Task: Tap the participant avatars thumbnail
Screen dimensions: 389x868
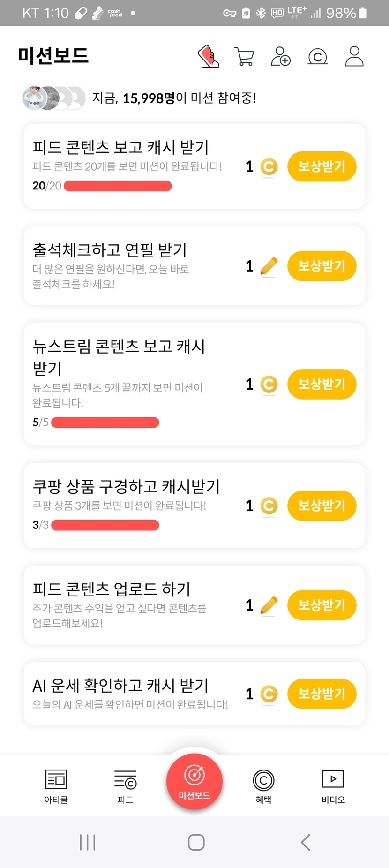Action: click(53, 98)
